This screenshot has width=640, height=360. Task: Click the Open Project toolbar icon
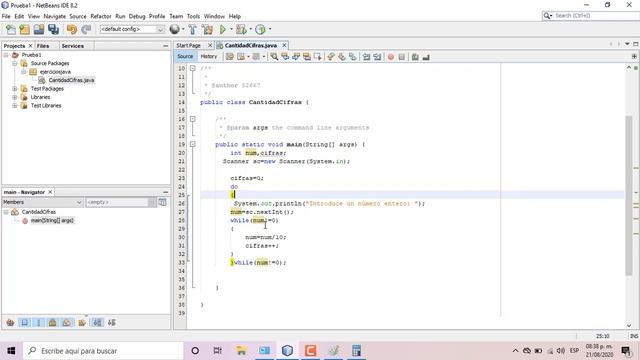click(39, 29)
